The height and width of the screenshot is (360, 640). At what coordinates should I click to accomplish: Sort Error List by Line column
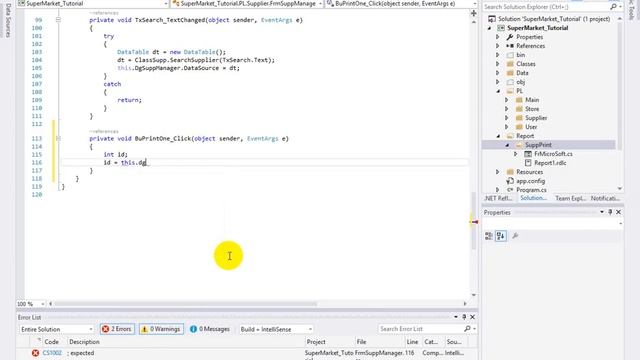point(412,342)
